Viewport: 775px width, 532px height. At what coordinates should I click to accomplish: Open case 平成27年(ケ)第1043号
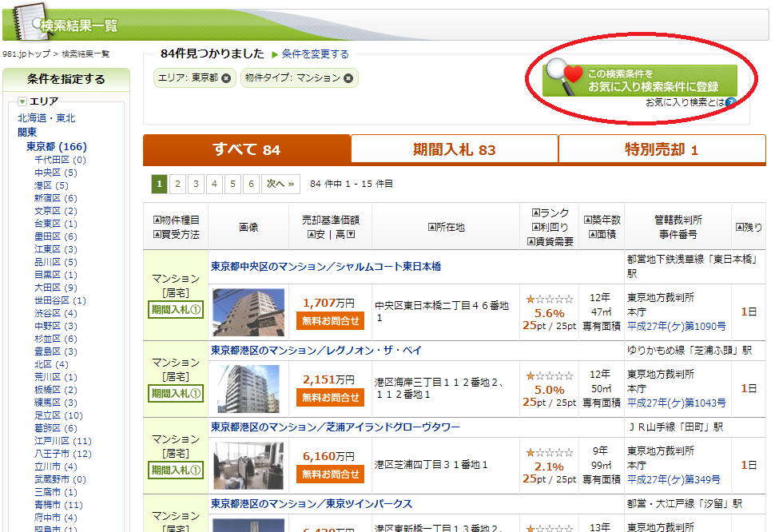coord(677,403)
